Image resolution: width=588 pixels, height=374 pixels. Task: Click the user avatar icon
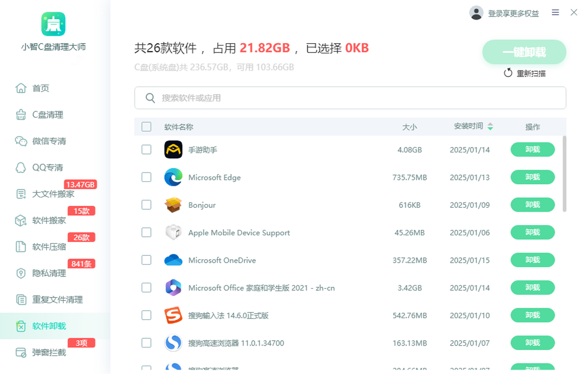pos(476,13)
